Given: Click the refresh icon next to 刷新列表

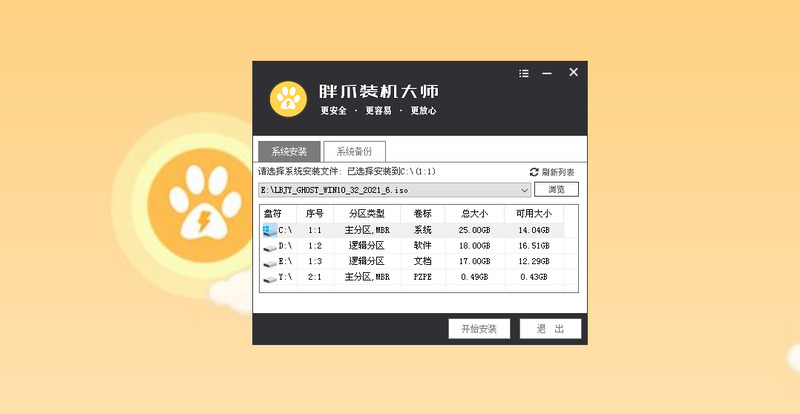Looking at the screenshot, I should pyautogui.click(x=534, y=172).
